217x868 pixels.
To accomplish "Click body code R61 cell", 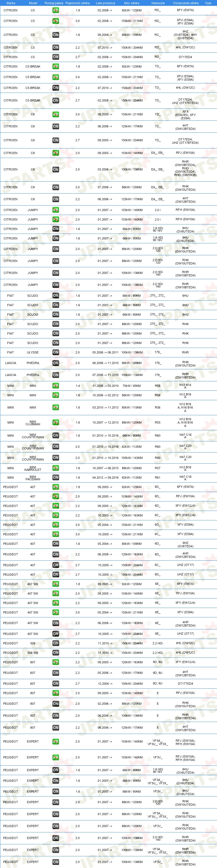I will (157, 478).
